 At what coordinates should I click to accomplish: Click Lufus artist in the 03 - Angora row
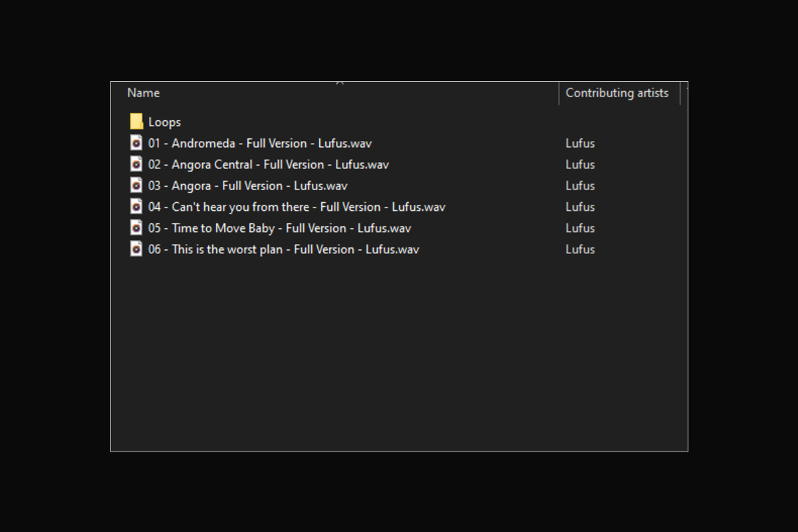[580, 186]
